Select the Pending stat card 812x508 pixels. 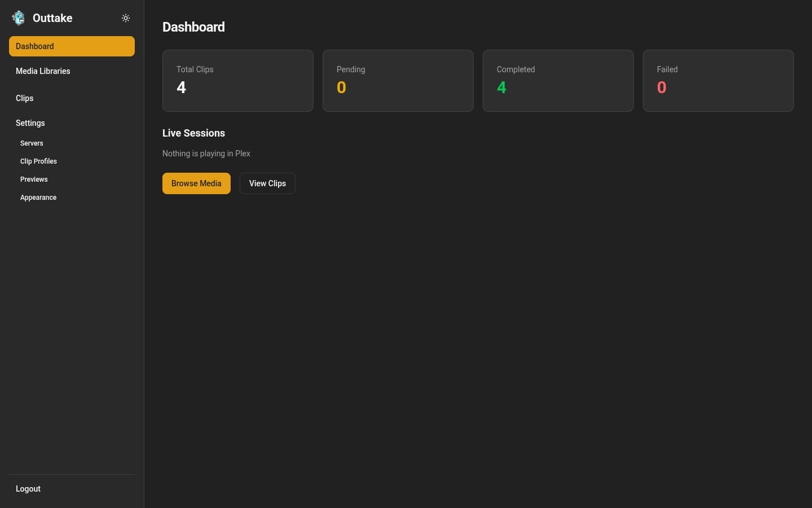coord(398,81)
